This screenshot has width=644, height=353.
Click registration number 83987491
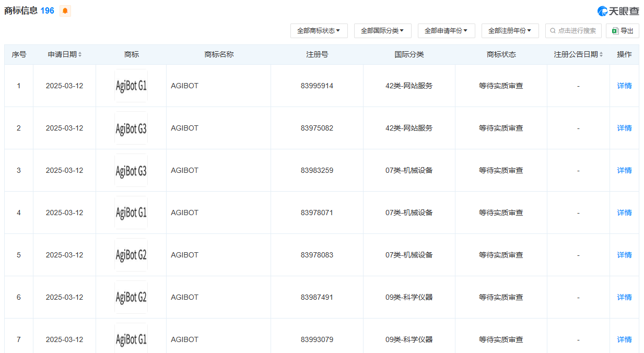point(317,297)
